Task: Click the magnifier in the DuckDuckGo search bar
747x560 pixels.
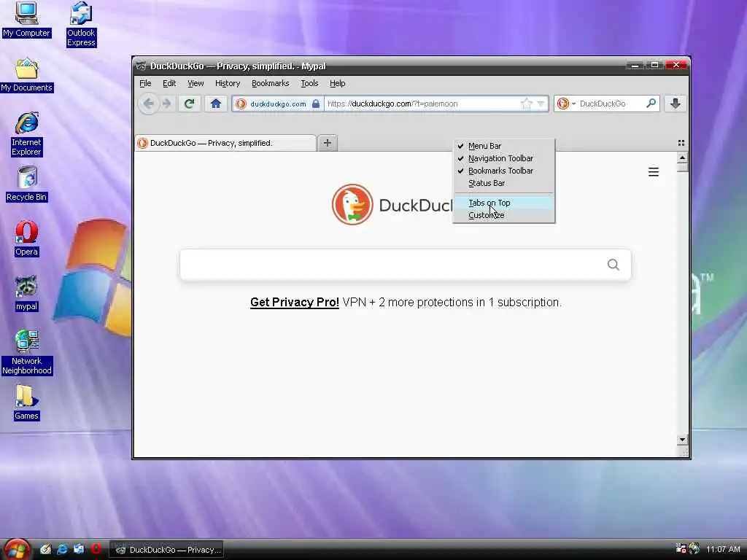Action: click(x=651, y=104)
